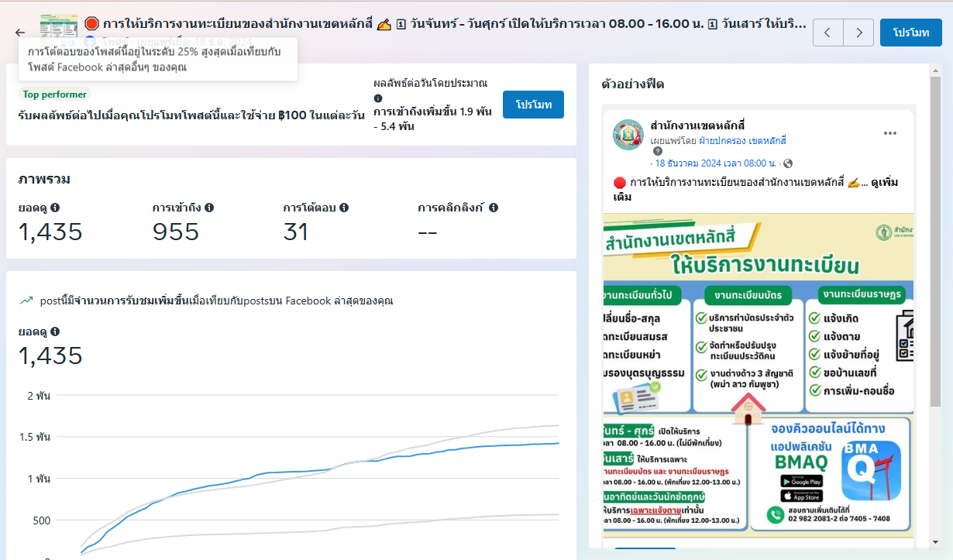This screenshot has height=560, width=953.
Task: Click info icon next to การคลิกลิงก์
Action: 494,208
